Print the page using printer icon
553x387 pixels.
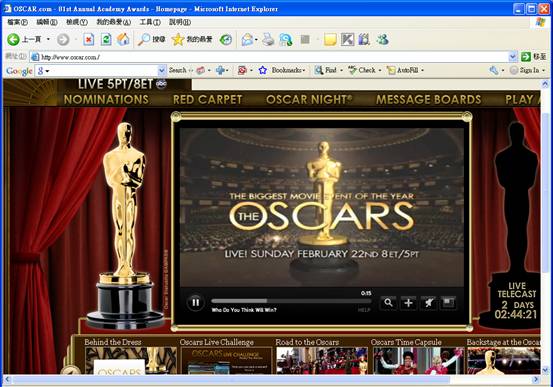pos(268,39)
